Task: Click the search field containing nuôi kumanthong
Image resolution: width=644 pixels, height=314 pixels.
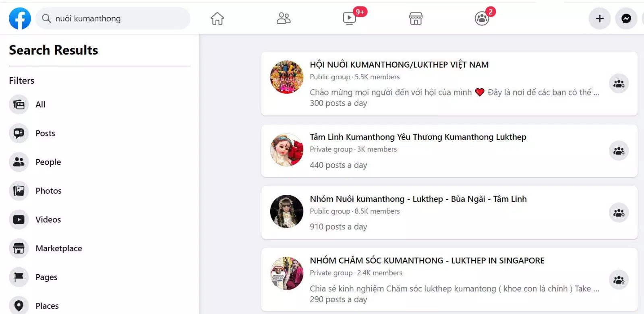Action: pos(113,19)
